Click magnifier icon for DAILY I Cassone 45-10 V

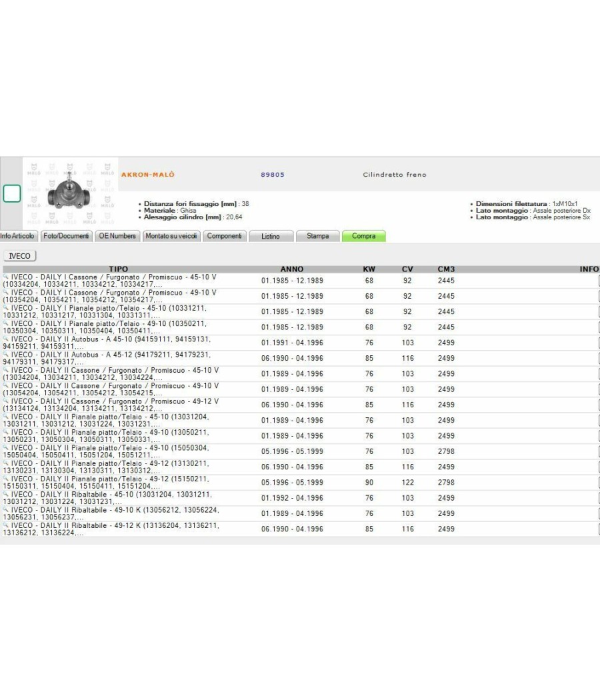click(6, 277)
